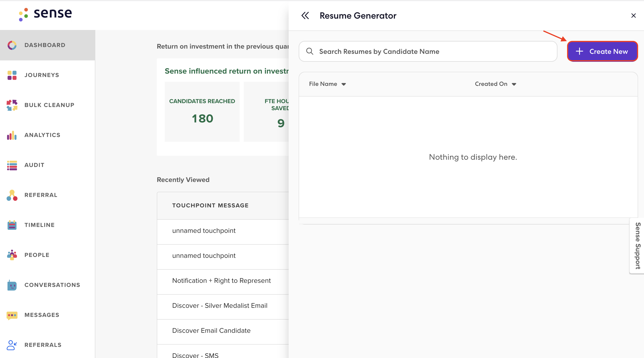Select the Audit icon
The width and height of the screenshot is (644, 358).
[11, 164]
